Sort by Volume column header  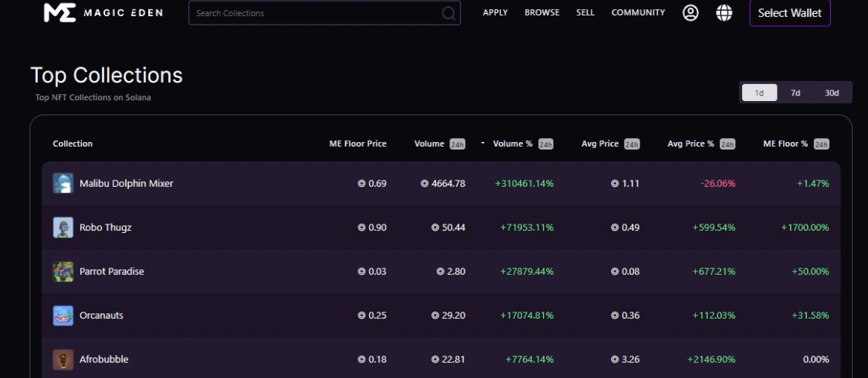pyautogui.click(x=439, y=143)
